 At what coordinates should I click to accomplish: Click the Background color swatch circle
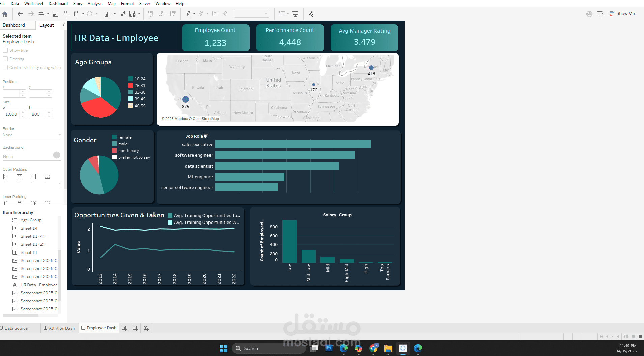click(x=57, y=155)
